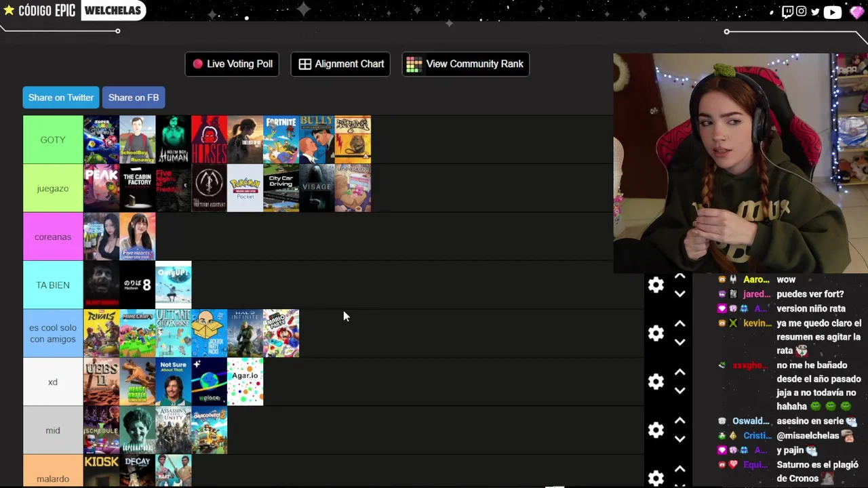The height and width of the screenshot is (488, 868).
Task: Move xd tier down
Action: click(679, 391)
